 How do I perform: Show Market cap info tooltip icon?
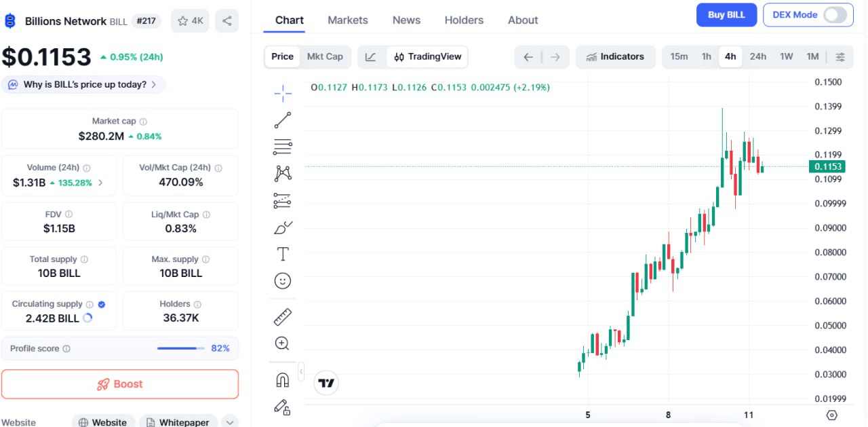(x=143, y=122)
